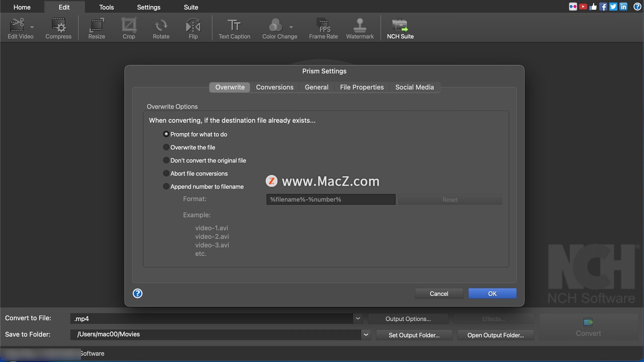The height and width of the screenshot is (362, 644).
Task: Switch to the Edit menu tab
Action: pyautogui.click(x=64, y=7)
